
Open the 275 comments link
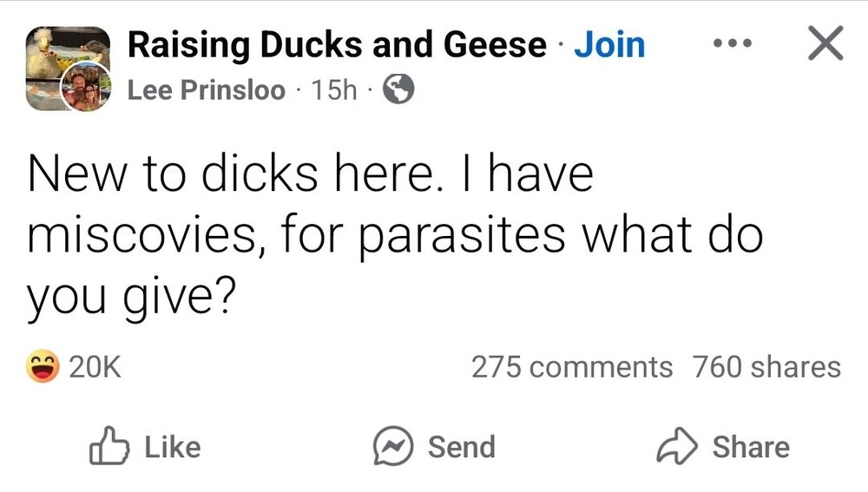(571, 367)
